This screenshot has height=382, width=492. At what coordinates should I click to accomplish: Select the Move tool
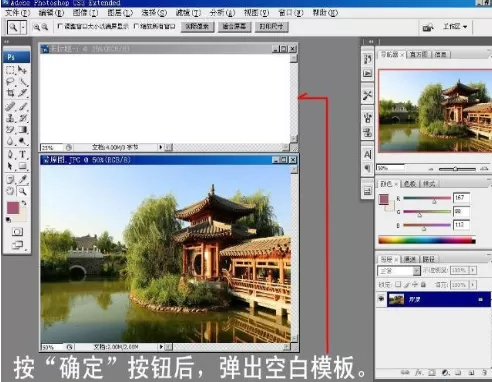[x=23, y=70]
